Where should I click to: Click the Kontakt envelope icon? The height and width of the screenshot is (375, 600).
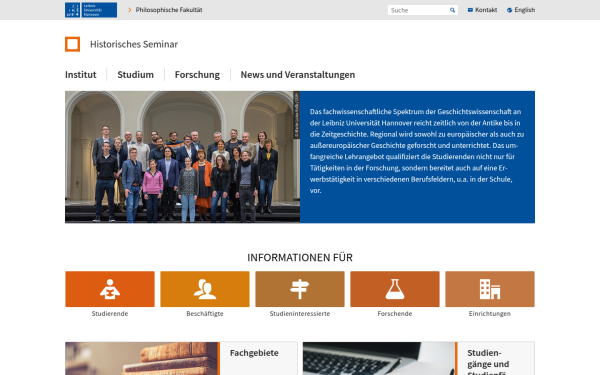470,10
